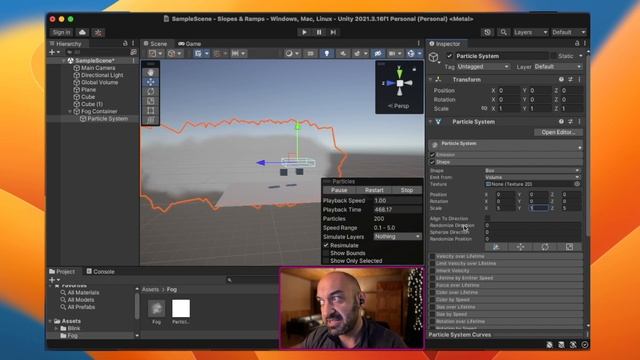Image resolution: width=640 pixels, height=360 pixels.
Task: Open the collaborate icon next to cloud
Action: 98,32
